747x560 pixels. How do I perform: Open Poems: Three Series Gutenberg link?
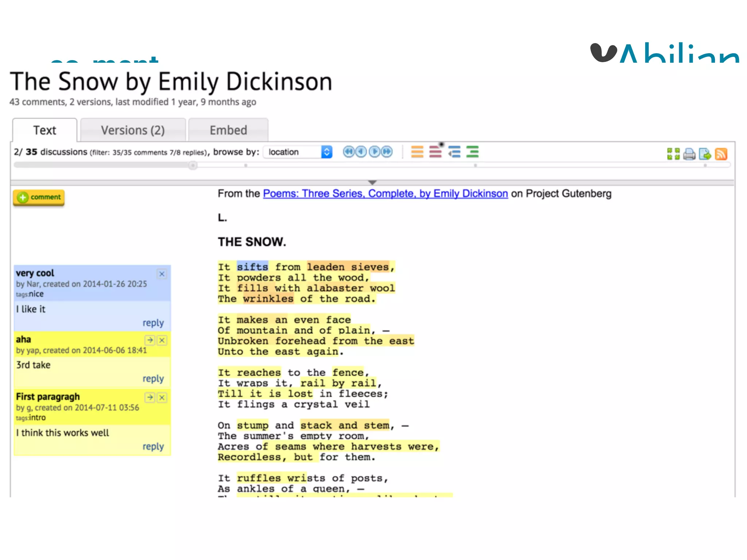[x=385, y=194]
